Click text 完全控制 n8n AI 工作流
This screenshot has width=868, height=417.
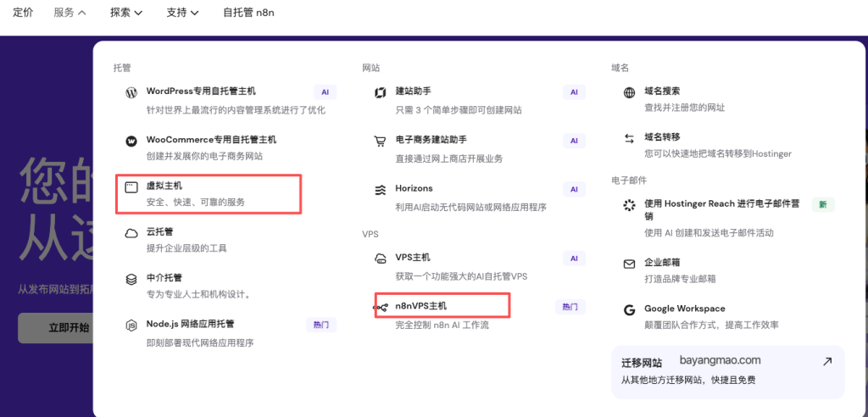442,325
